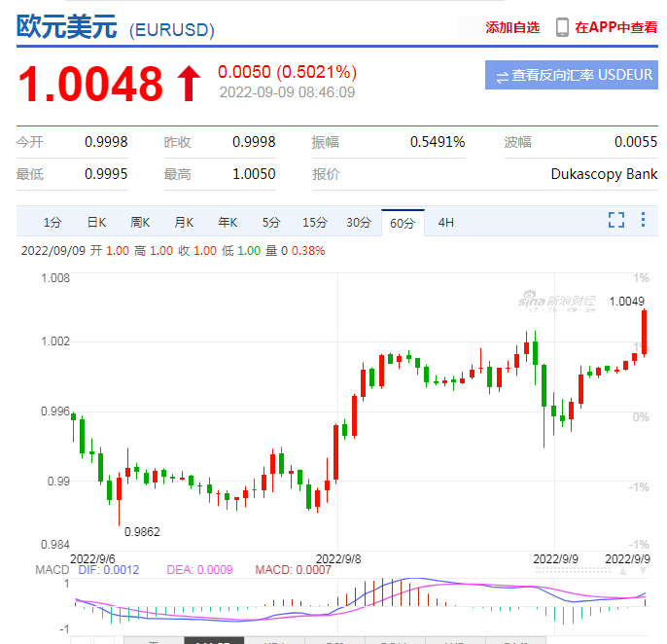This screenshot has width=667, height=644.
Task: Click the 0.996 y-axis label
Action: coord(55,411)
